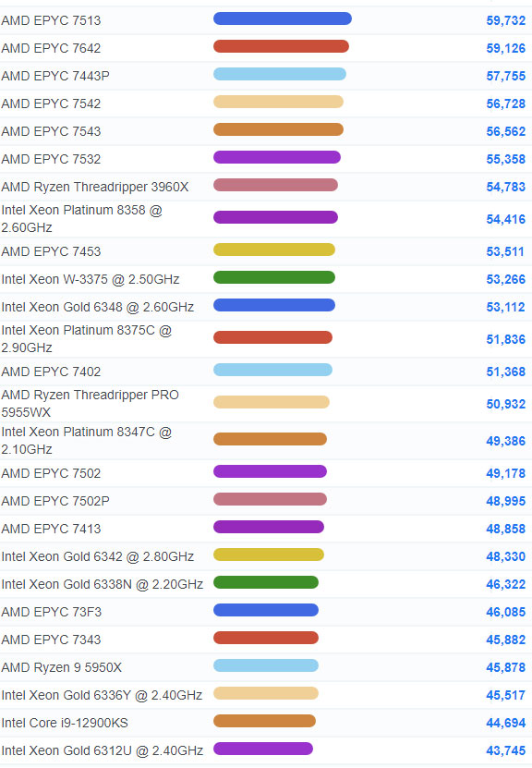The width and height of the screenshot is (532, 768).
Task: Click score 48,858
Action: (505, 529)
